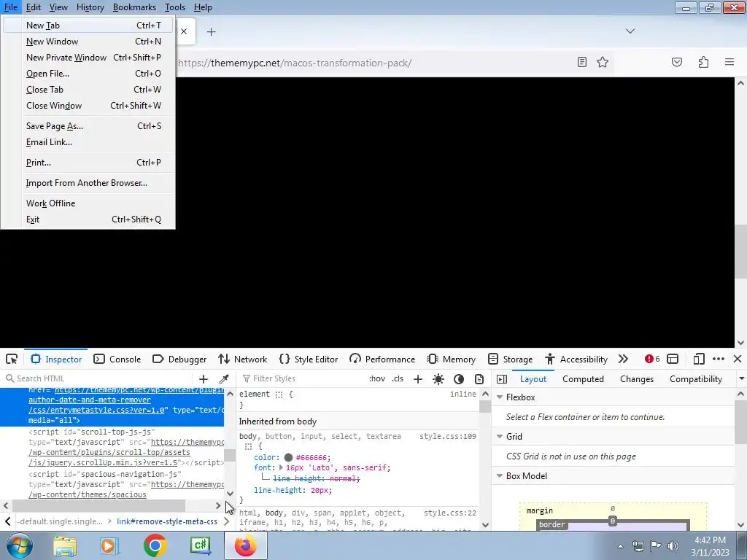Open the style.css:109 source link
This screenshot has width=747, height=560.
[x=448, y=436]
